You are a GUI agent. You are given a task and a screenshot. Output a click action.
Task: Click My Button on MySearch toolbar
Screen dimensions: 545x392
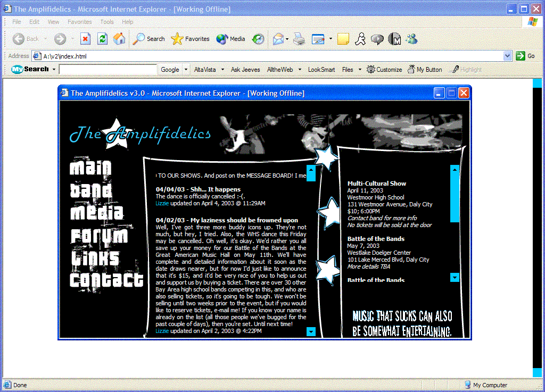tap(424, 70)
